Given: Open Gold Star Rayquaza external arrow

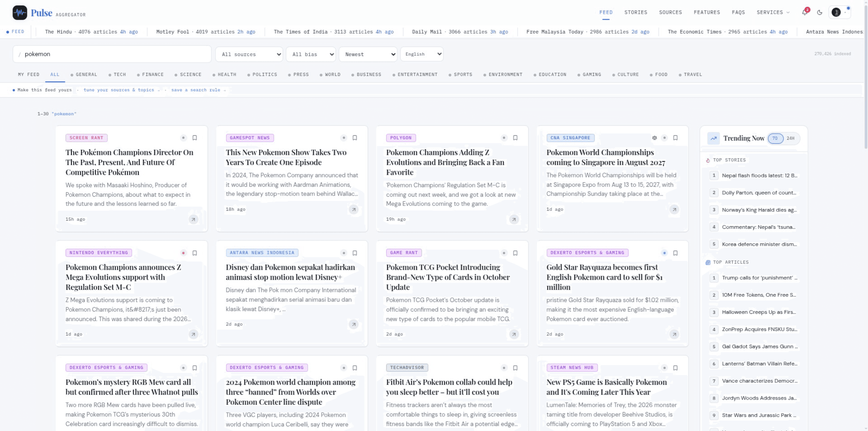Looking at the screenshot, I should click(x=674, y=334).
